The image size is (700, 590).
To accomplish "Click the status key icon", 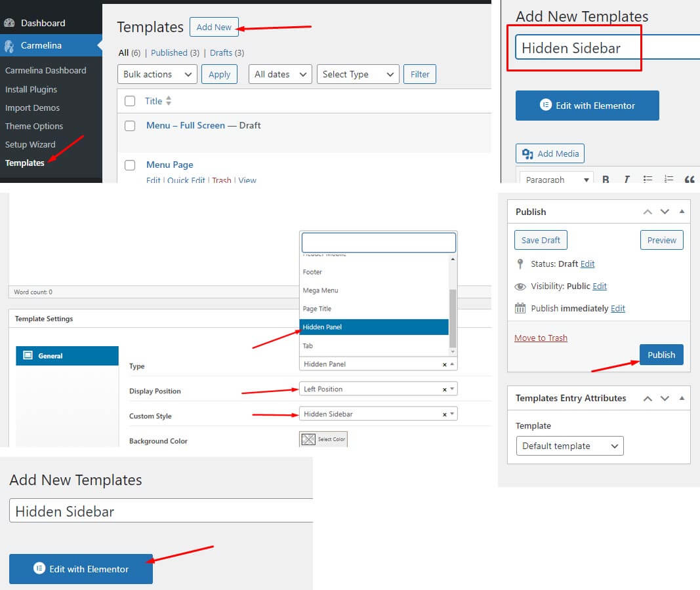I will coord(520,264).
